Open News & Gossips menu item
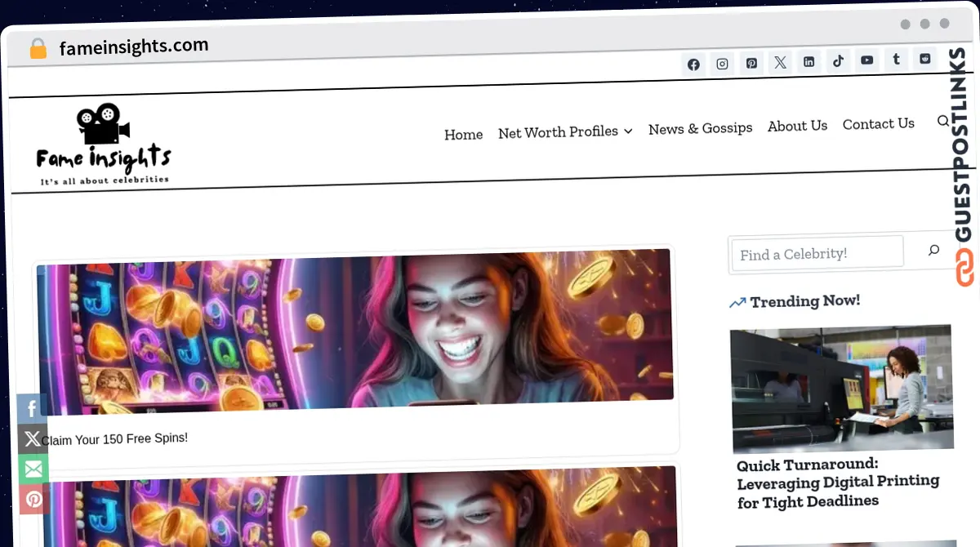This screenshot has height=547, width=980. [700, 128]
